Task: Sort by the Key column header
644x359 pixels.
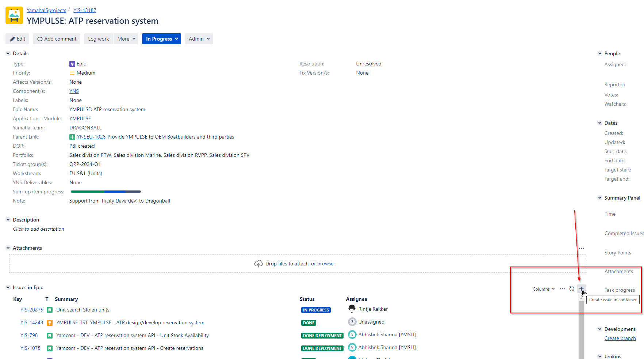Action: [x=18, y=299]
